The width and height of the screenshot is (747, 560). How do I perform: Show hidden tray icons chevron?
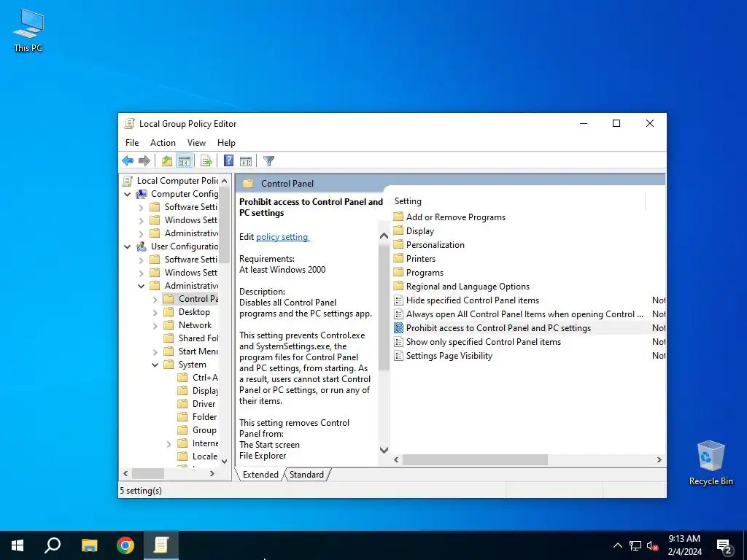click(617, 545)
